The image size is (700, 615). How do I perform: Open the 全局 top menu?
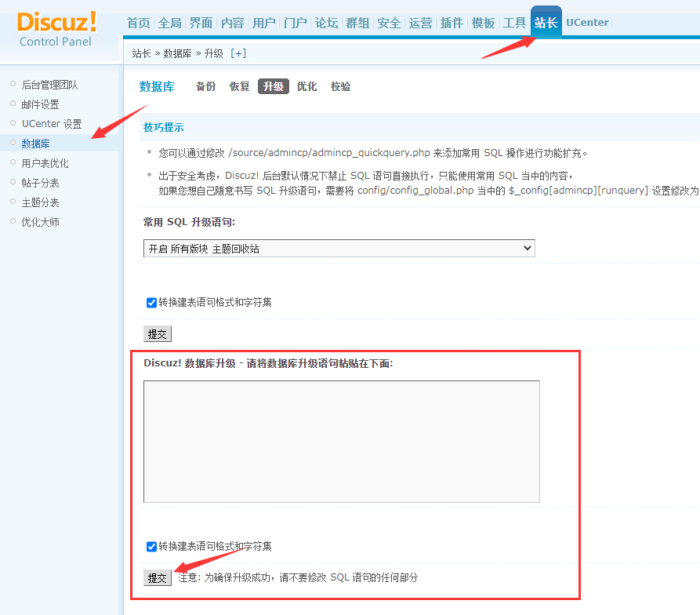click(169, 23)
